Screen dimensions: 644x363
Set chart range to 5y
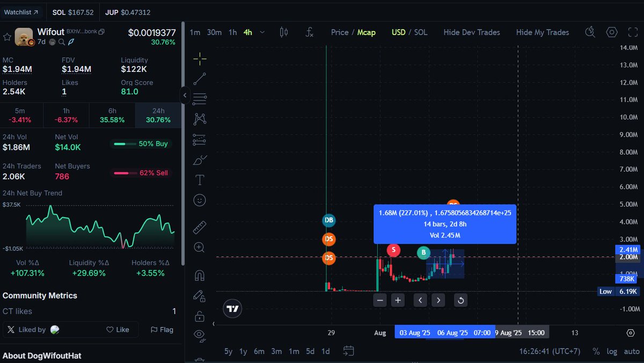[x=228, y=351]
